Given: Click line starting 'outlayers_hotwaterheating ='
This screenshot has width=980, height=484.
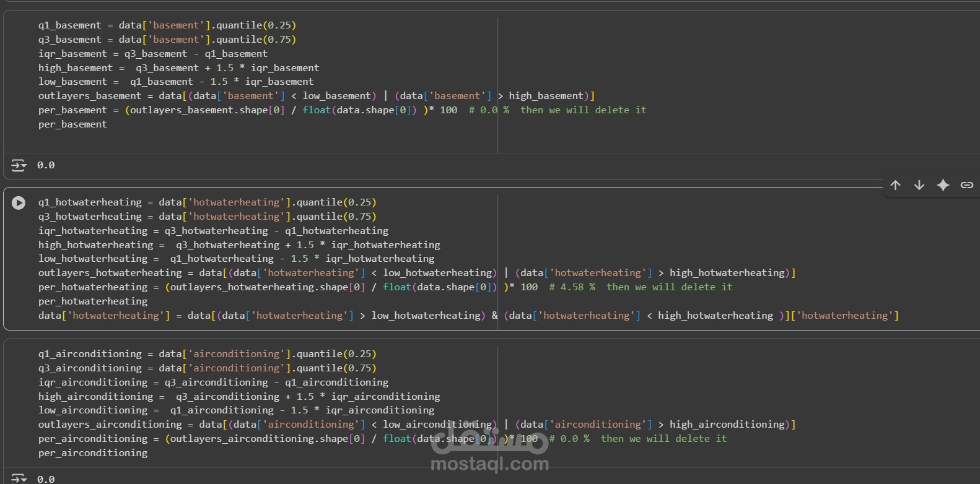Looking at the screenshot, I should pyautogui.click(x=417, y=273).
